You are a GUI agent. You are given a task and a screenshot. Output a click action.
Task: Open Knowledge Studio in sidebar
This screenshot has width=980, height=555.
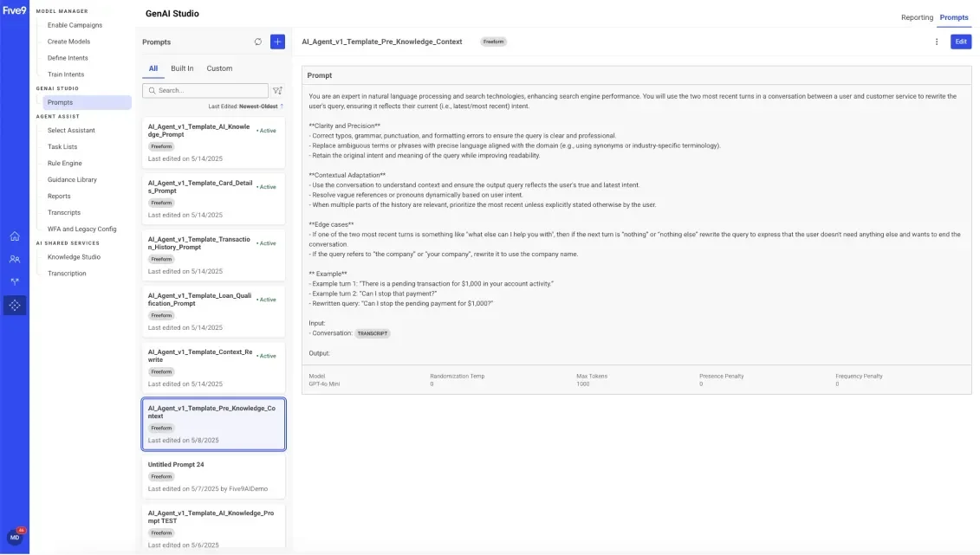[x=74, y=257]
